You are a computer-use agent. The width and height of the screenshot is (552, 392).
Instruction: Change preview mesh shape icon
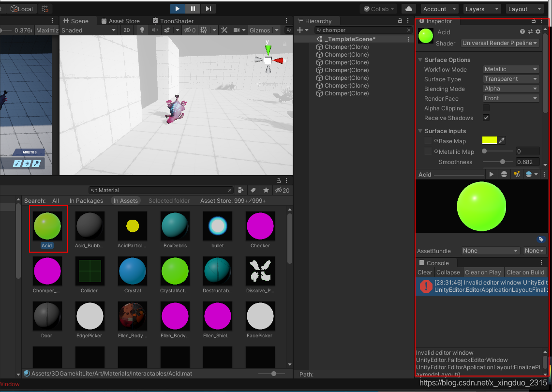[x=504, y=174]
